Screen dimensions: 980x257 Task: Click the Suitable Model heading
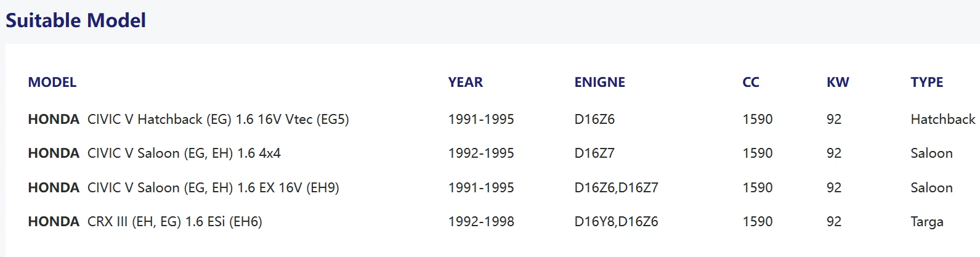coord(76,20)
